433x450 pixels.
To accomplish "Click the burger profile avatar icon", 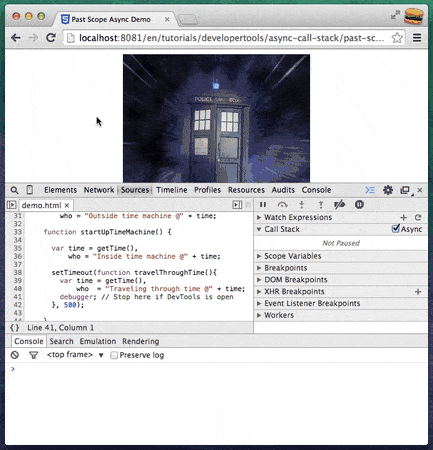I will pos(414,16).
